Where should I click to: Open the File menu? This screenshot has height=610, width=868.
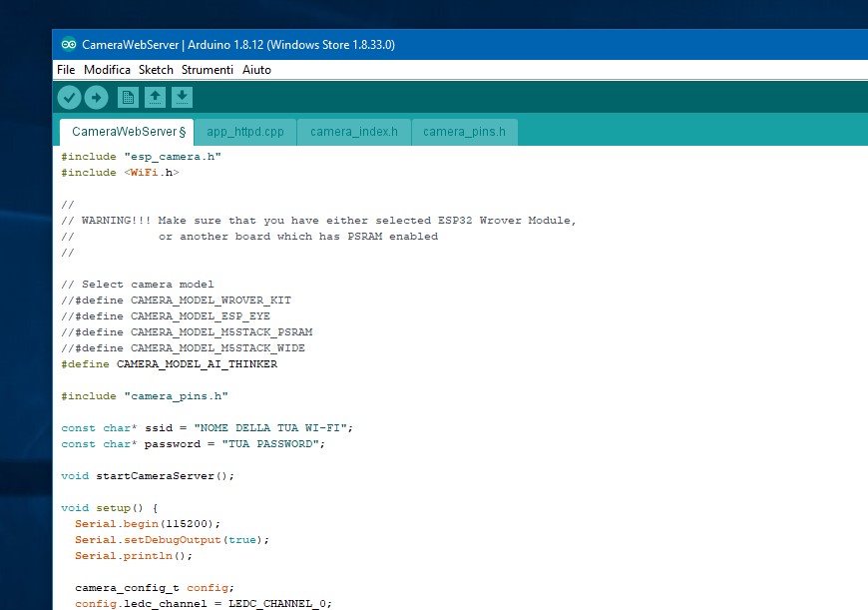(66, 70)
